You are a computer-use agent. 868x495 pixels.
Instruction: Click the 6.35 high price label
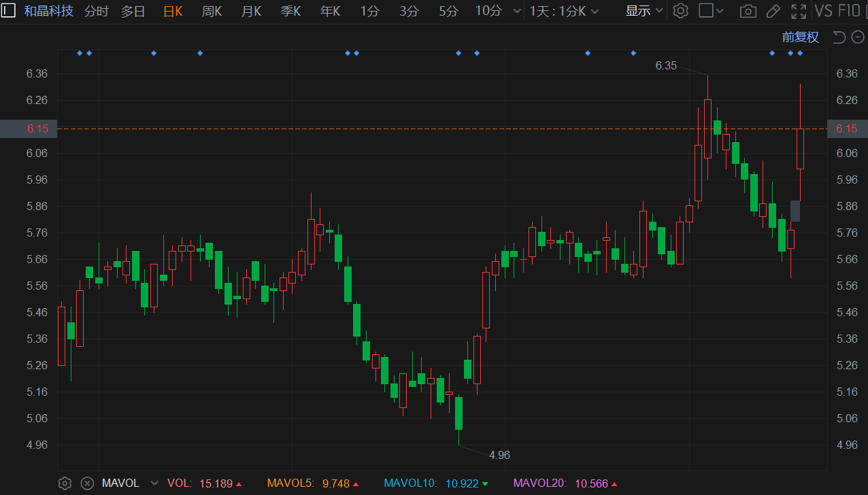tap(666, 65)
